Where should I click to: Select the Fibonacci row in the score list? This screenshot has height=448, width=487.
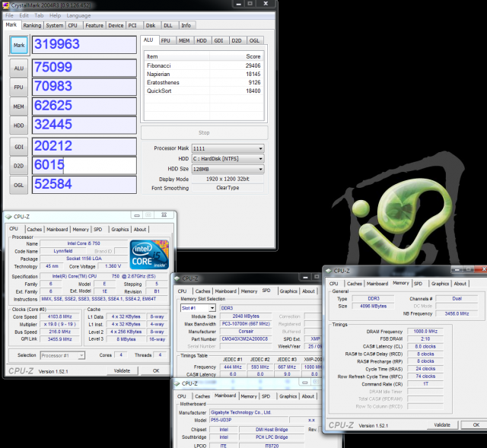[x=204, y=65]
